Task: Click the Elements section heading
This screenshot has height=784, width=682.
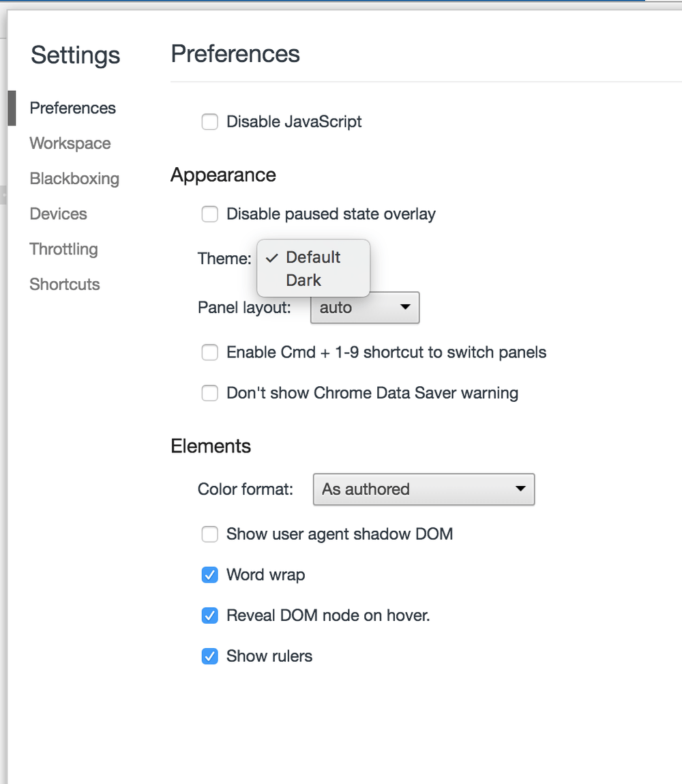Action: pyautogui.click(x=210, y=446)
